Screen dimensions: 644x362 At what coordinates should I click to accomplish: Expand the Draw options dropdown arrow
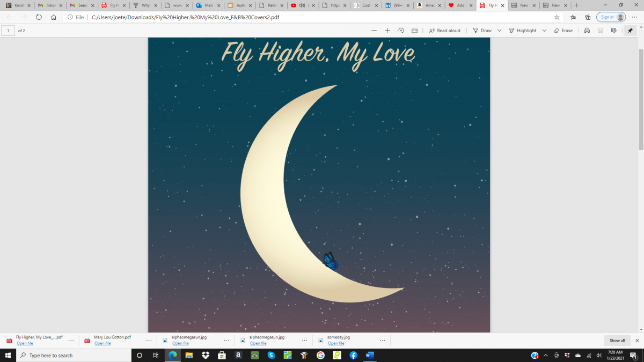(499, 31)
